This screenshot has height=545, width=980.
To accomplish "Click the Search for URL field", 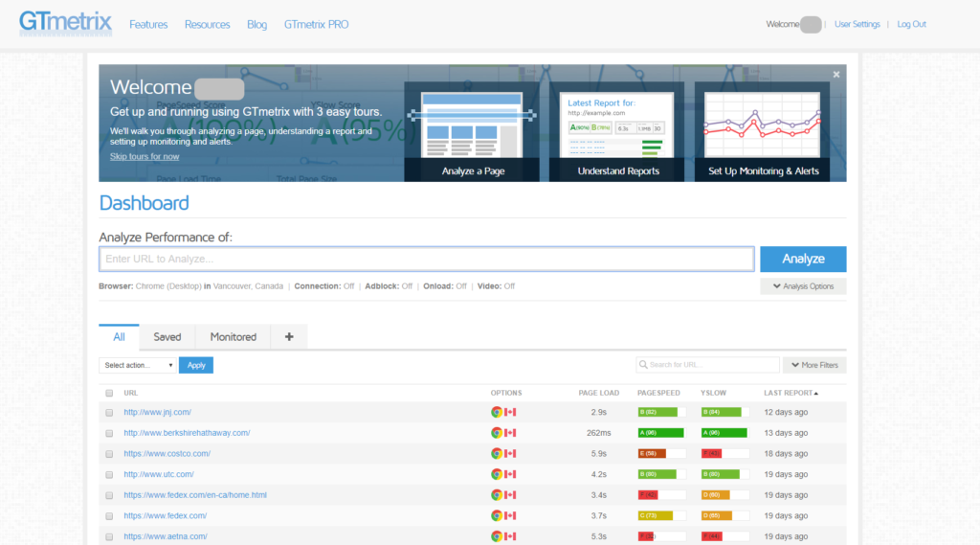I will [707, 365].
